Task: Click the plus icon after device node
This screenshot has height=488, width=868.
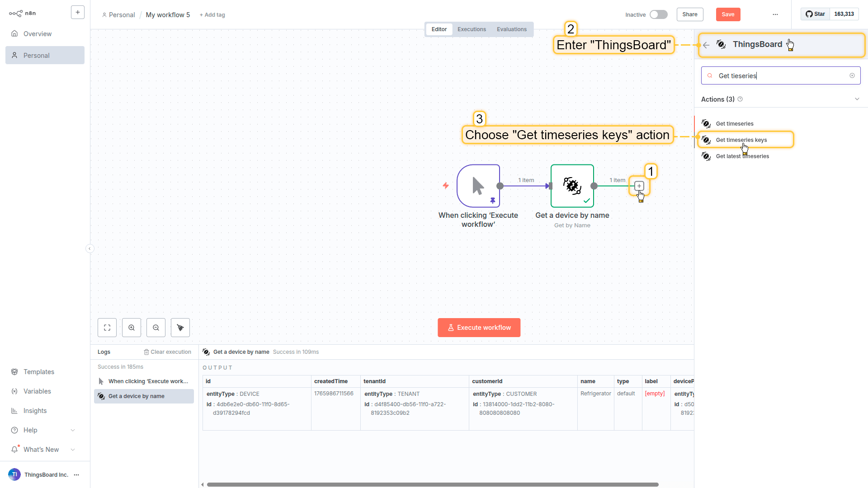Action: [x=639, y=186]
